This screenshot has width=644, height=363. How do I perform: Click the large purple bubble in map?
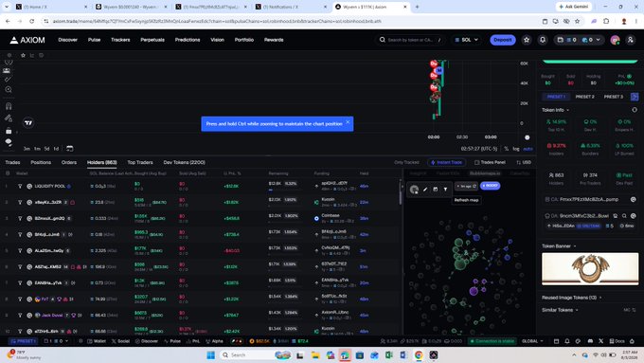coord(474,292)
